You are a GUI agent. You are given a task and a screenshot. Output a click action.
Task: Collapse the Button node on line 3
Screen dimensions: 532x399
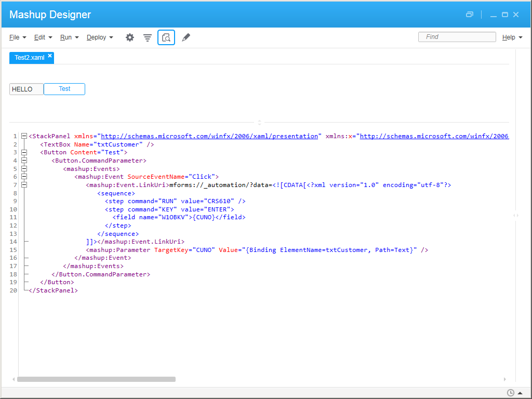(24, 152)
